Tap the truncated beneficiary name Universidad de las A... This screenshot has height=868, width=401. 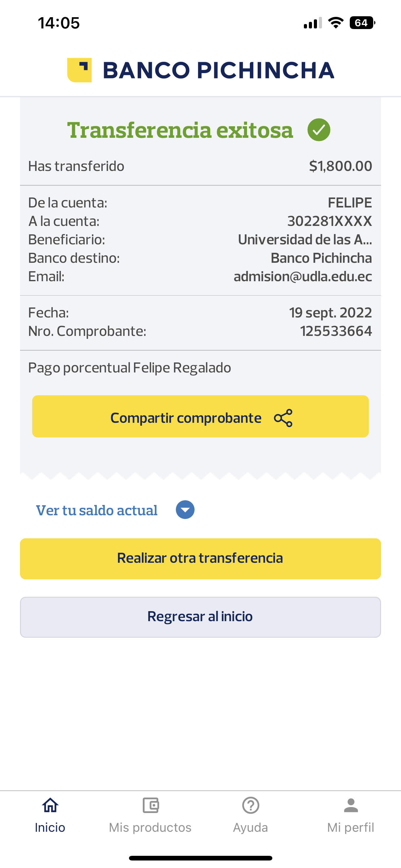click(x=305, y=240)
